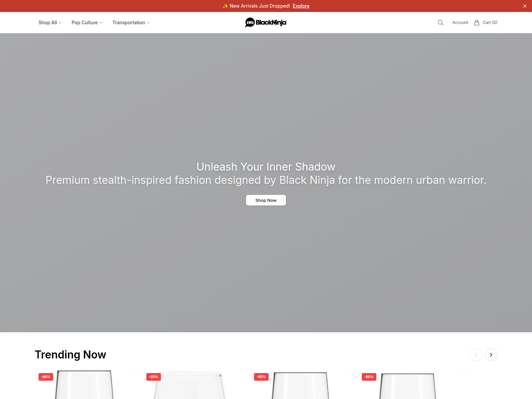Click the Shop Now button
532x399 pixels.
266,200
